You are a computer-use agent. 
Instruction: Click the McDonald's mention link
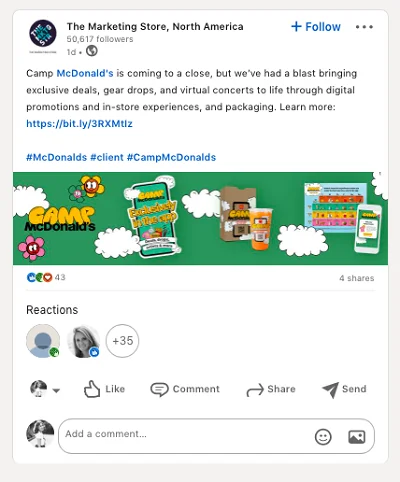(x=85, y=73)
